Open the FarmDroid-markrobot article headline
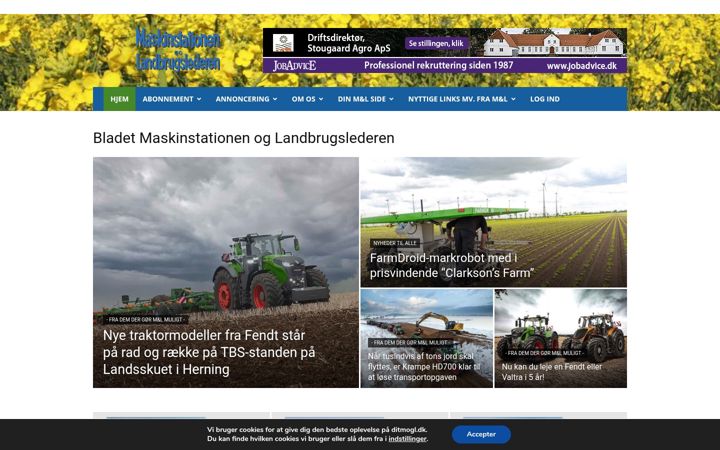 pyautogui.click(x=452, y=265)
